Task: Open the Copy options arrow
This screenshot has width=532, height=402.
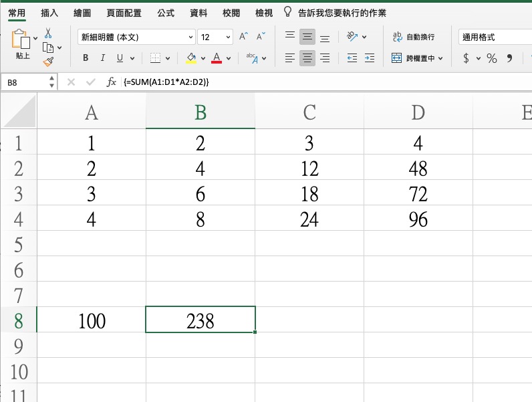Action: [59, 48]
